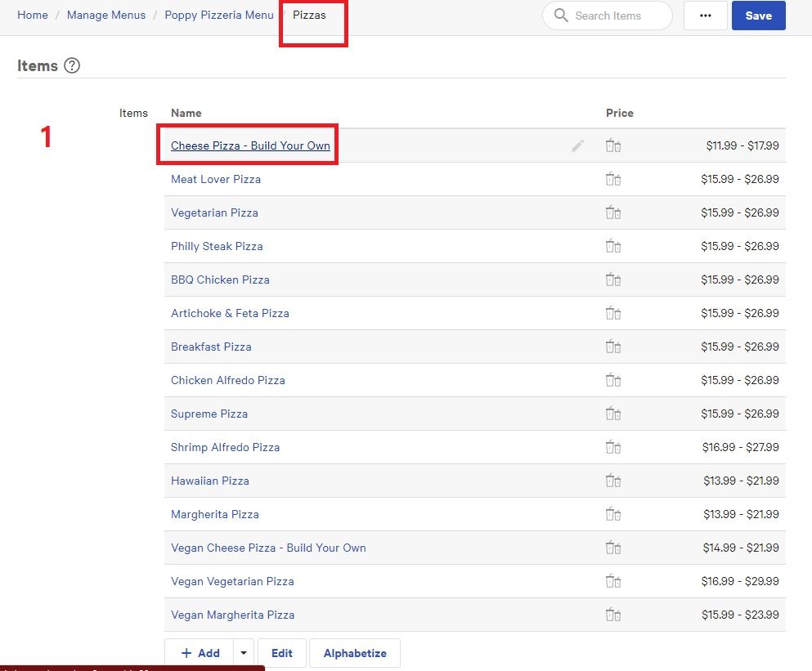The image size is (812, 671).
Task: Open the Cheese Pizza - Build Your Own link
Action: pos(250,146)
